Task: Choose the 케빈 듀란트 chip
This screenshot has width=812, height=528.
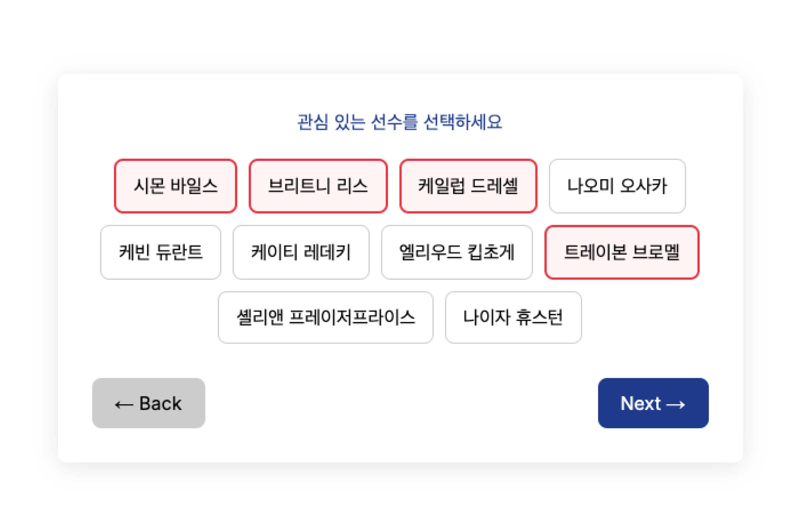Action: coord(160,252)
